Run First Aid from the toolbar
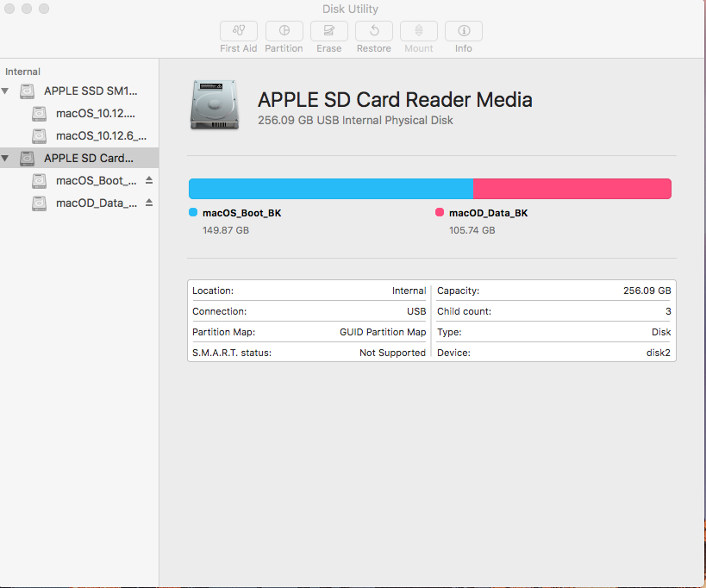 [x=239, y=31]
